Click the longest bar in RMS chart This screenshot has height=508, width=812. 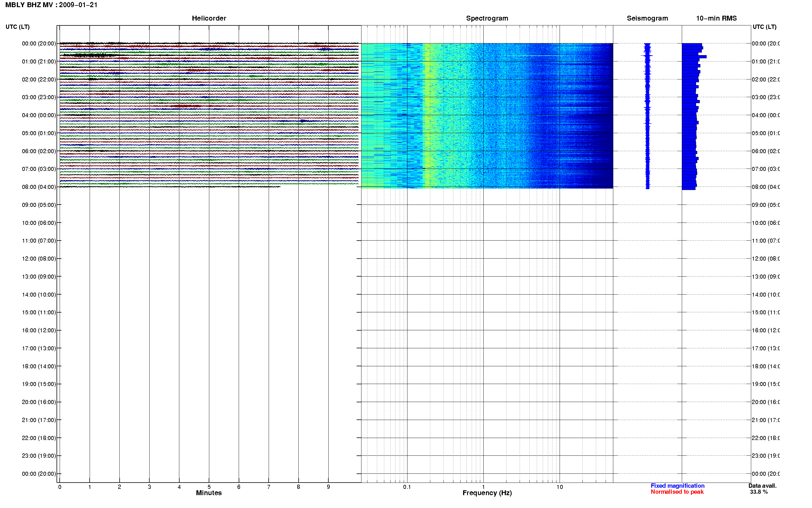[x=694, y=57]
